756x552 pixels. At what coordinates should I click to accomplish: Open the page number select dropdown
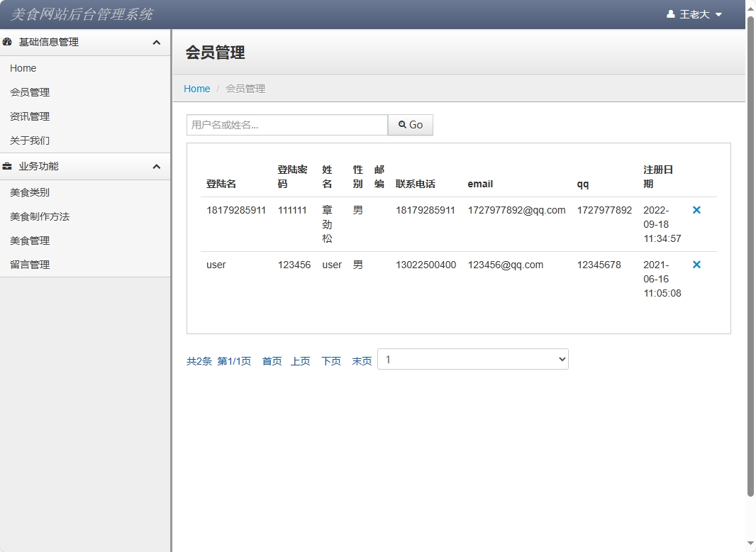click(472, 360)
